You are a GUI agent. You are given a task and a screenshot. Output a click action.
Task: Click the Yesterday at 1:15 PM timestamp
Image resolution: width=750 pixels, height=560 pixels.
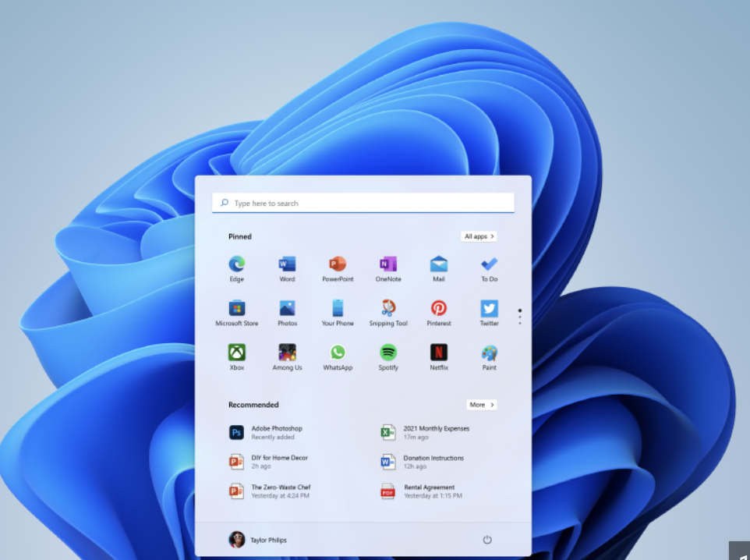pyautogui.click(x=433, y=496)
